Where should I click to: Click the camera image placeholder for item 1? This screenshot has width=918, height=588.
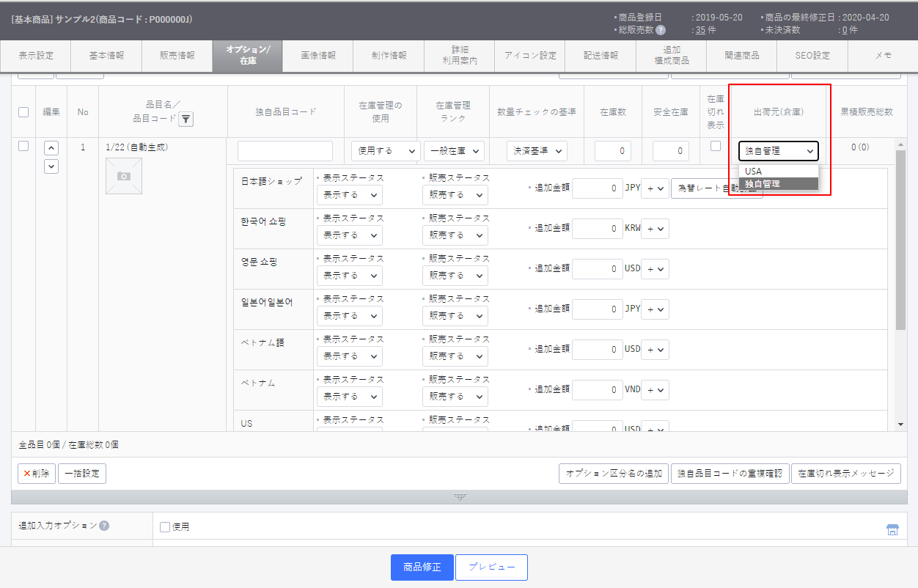(x=124, y=176)
